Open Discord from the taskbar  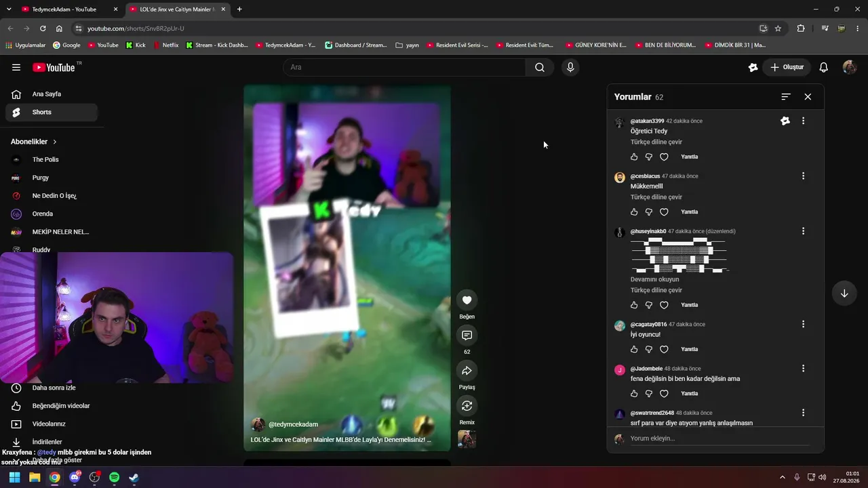tap(75, 477)
